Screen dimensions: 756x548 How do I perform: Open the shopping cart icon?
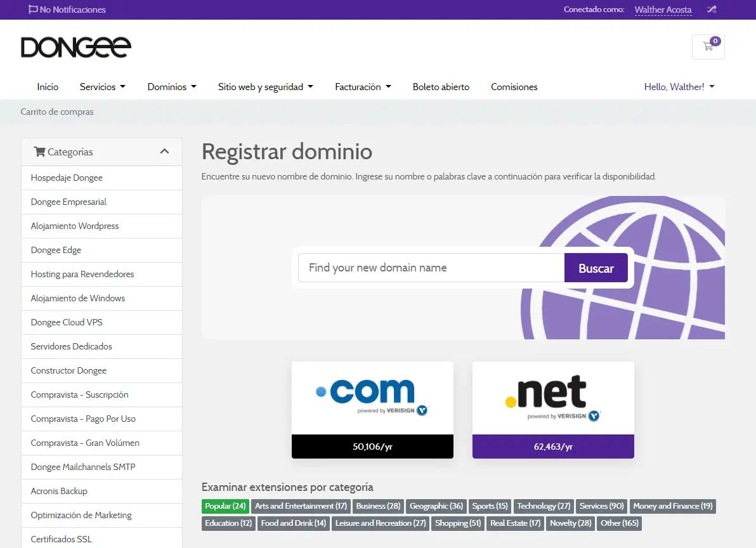(708, 47)
